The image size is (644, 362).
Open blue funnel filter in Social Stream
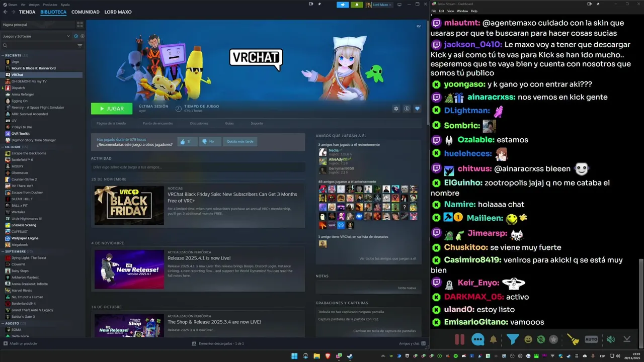513,339
